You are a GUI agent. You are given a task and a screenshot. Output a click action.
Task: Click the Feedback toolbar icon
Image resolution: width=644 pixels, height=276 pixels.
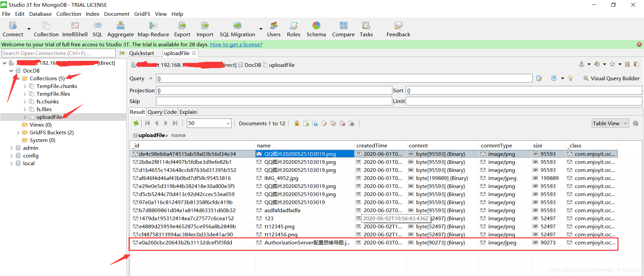click(x=398, y=29)
